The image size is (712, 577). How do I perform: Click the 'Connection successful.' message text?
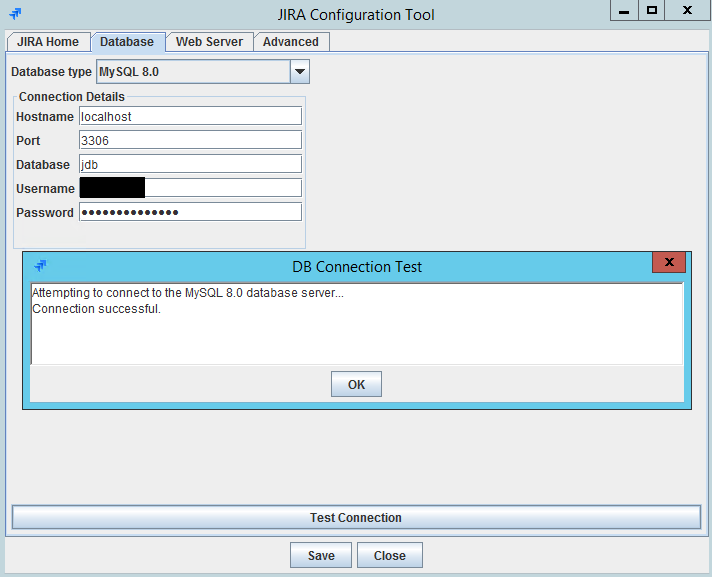[96, 309]
